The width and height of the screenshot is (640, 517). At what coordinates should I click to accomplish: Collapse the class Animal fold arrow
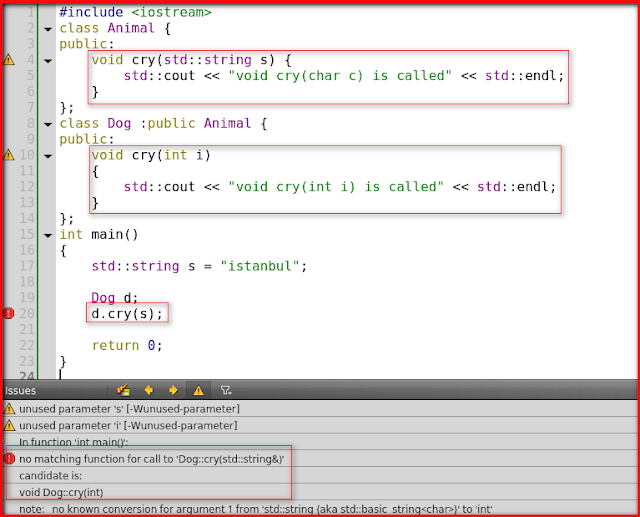[x=48, y=29]
